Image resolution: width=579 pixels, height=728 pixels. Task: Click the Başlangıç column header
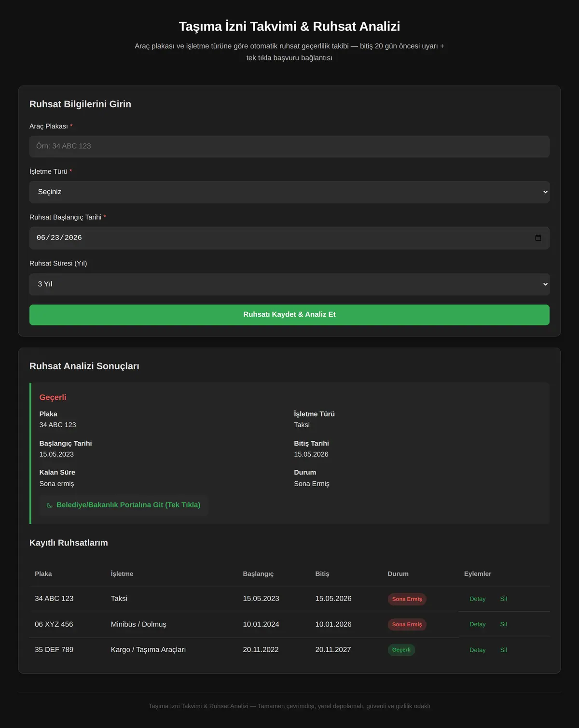[x=258, y=574]
